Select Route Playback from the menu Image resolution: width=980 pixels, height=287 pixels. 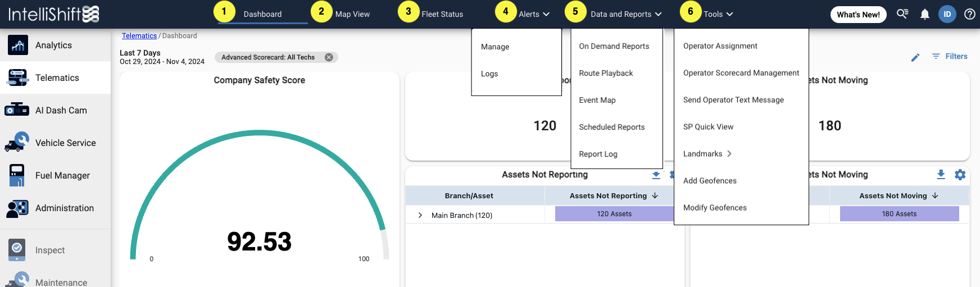click(x=606, y=73)
